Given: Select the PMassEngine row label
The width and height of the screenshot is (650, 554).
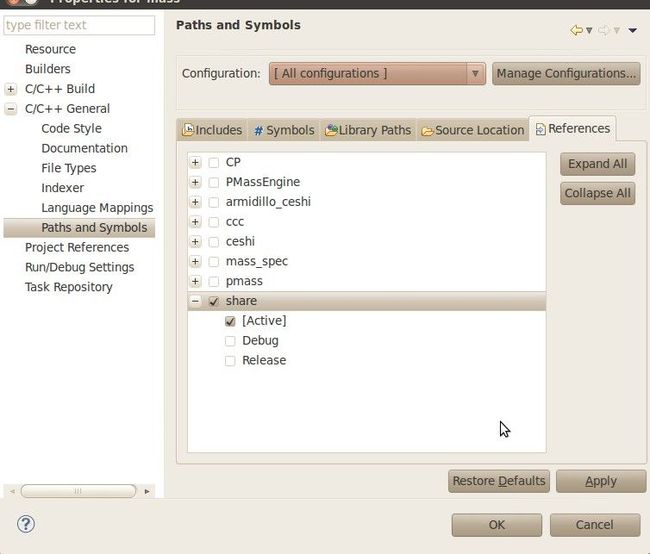Looking at the screenshot, I should (263, 182).
